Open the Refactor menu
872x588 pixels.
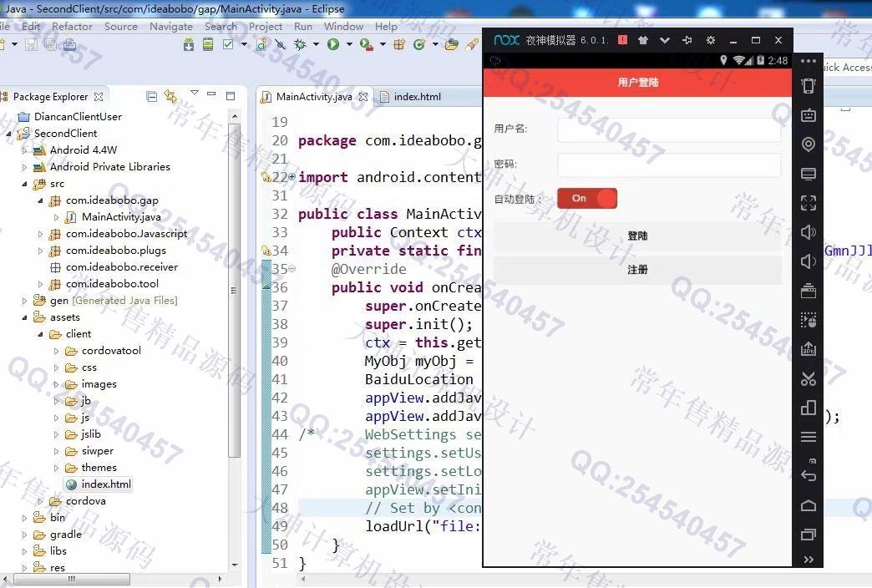pyautogui.click(x=73, y=26)
